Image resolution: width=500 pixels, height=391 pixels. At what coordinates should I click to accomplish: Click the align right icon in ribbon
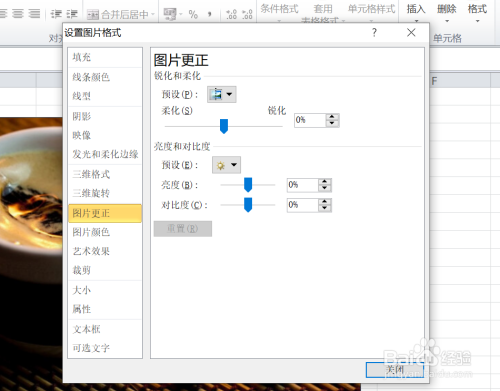(34, 14)
